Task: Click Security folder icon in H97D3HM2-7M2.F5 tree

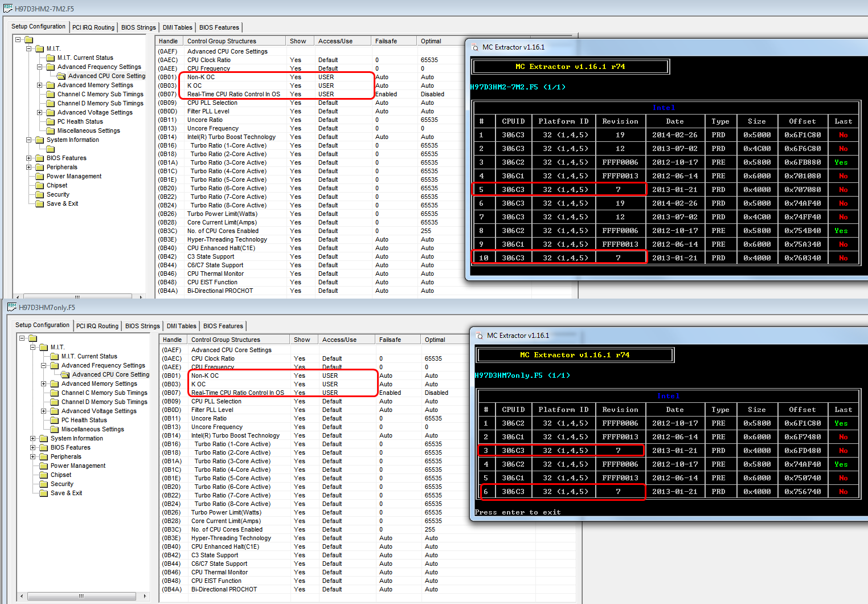Action: click(x=40, y=194)
